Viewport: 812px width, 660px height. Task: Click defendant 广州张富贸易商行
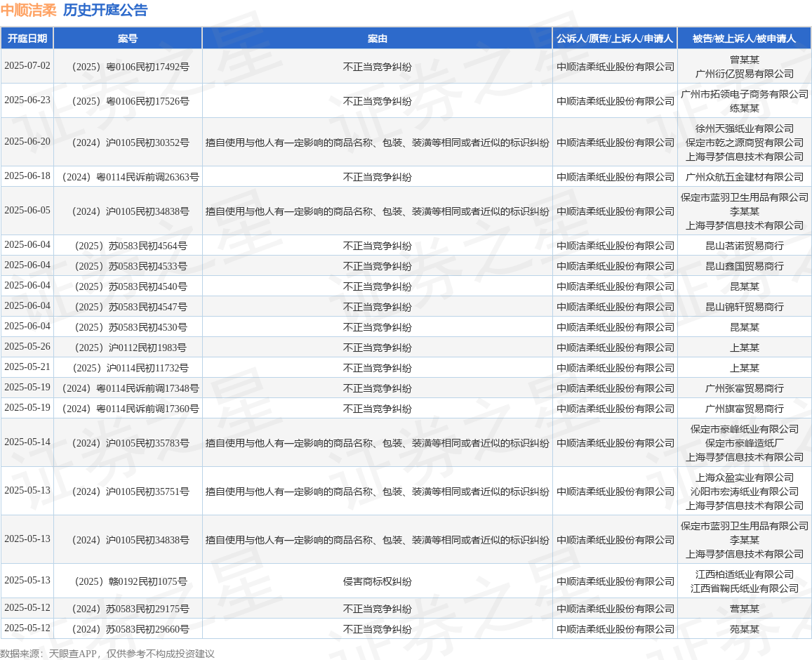[x=744, y=388]
